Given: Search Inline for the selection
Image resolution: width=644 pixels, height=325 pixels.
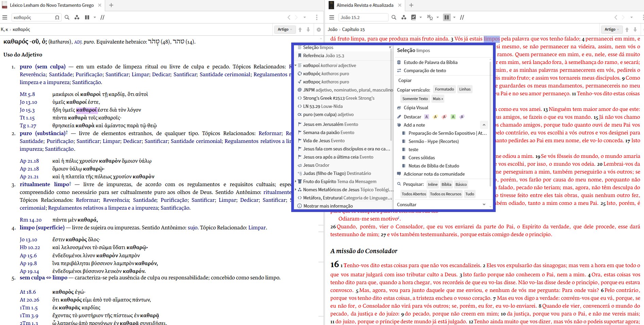Looking at the screenshot, I should [x=433, y=184].
